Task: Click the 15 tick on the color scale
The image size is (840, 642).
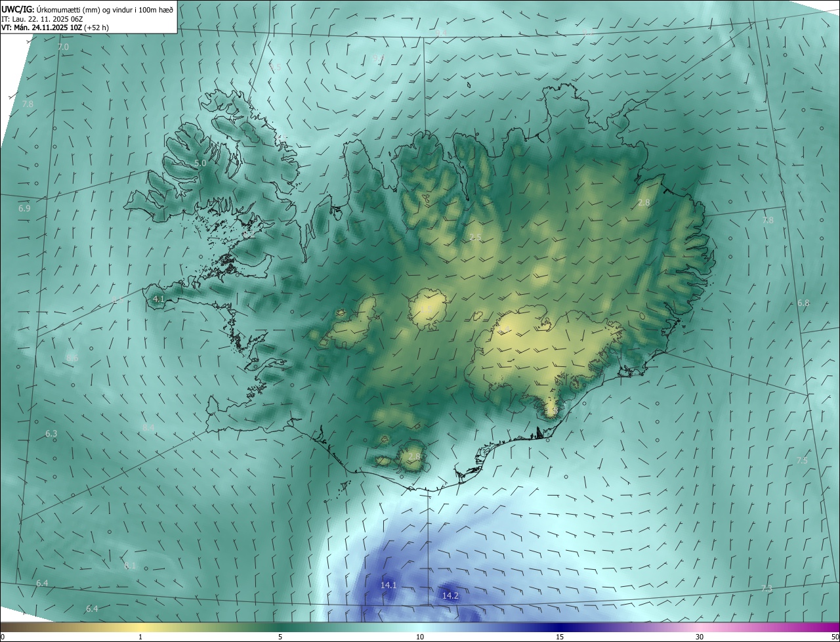Action: pyautogui.click(x=560, y=637)
